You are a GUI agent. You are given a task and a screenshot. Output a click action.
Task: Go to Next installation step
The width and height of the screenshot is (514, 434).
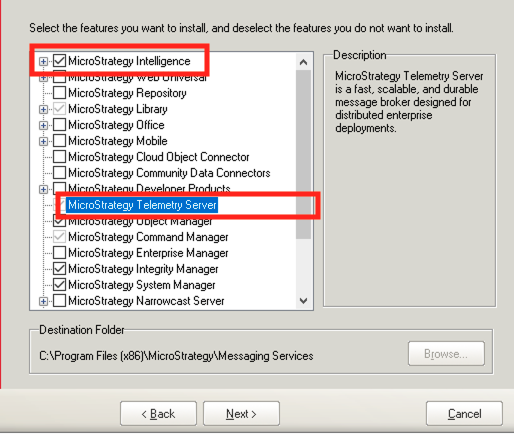[x=241, y=414]
